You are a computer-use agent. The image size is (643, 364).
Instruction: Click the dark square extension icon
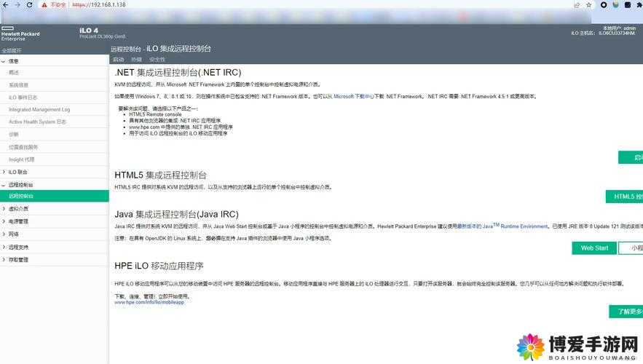click(628, 5)
